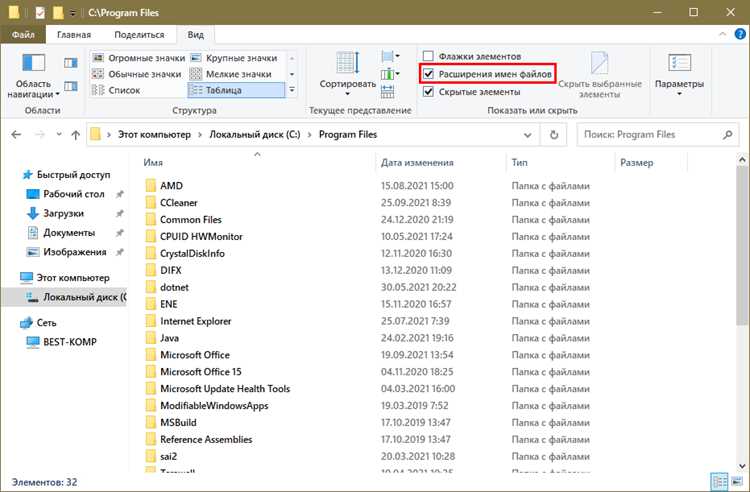Toggle the Preview pane icon
Viewport: 750px width, 492px height.
click(x=71, y=63)
